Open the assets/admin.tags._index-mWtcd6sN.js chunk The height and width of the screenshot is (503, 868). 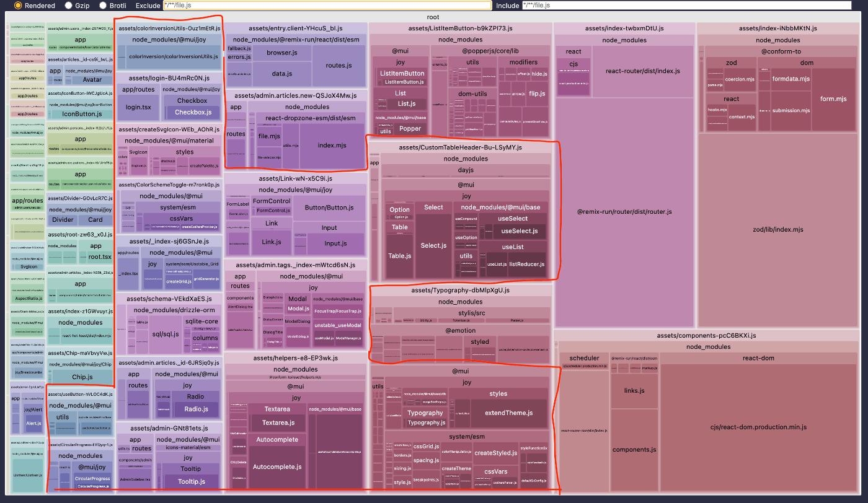point(296,265)
